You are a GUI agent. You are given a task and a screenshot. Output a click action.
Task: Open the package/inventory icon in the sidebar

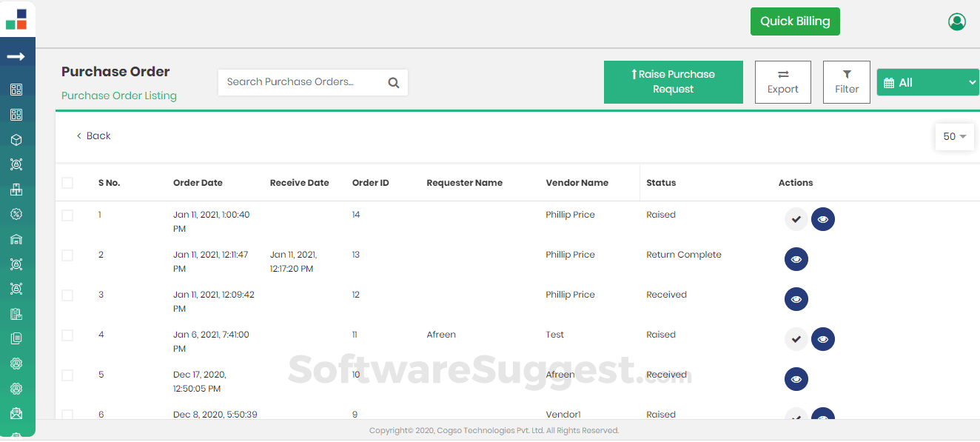click(x=16, y=139)
